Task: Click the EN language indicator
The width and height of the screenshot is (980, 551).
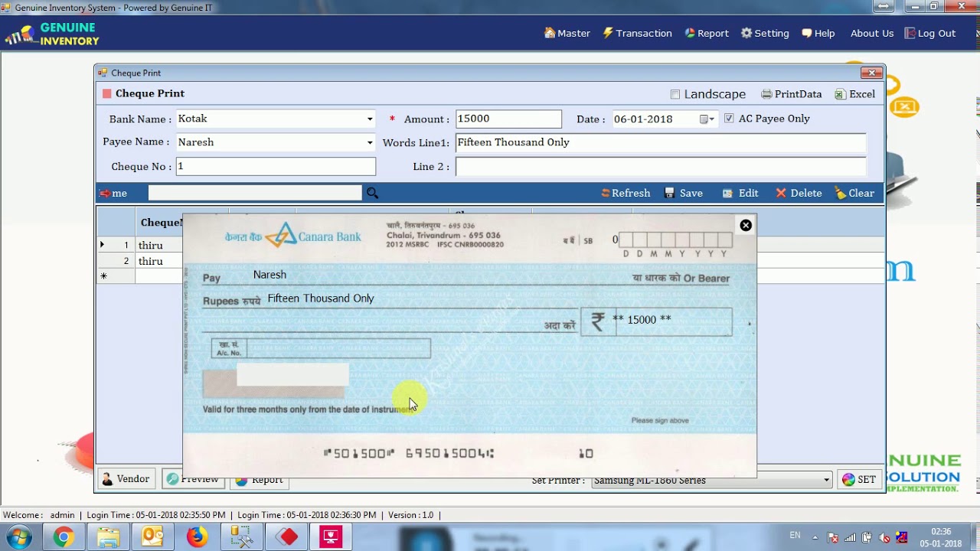Action: 795,536
